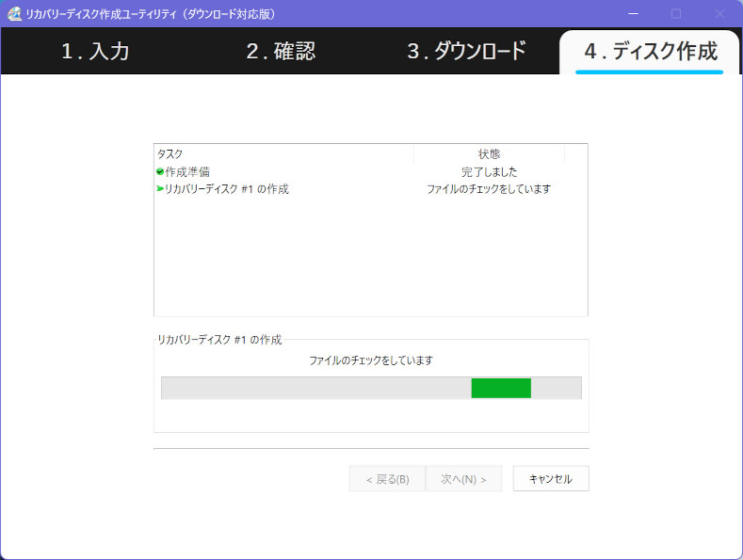The width and height of the screenshot is (743, 560).
Task: Click the window title リカバリーディスク作成ユーティリティ
Action: (151, 14)
